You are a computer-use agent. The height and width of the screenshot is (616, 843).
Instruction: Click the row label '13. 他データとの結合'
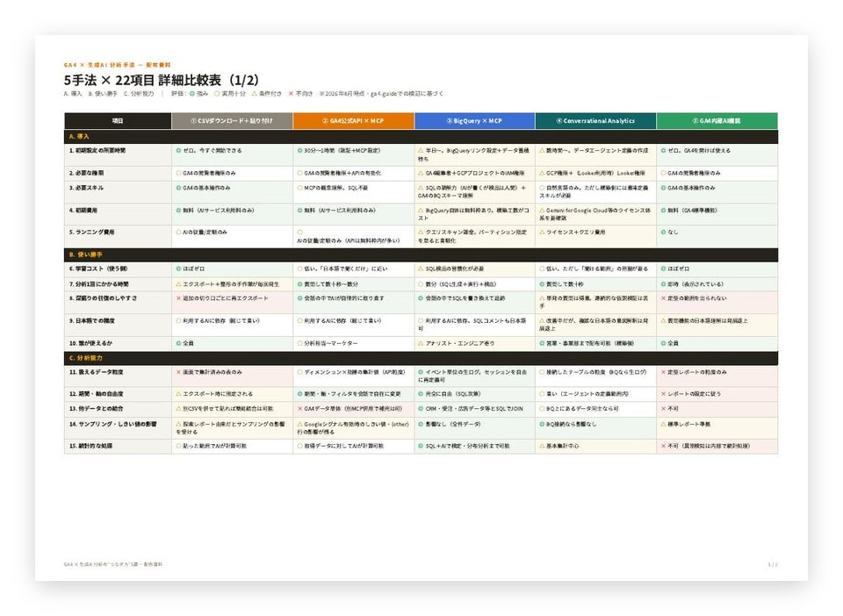97,409
